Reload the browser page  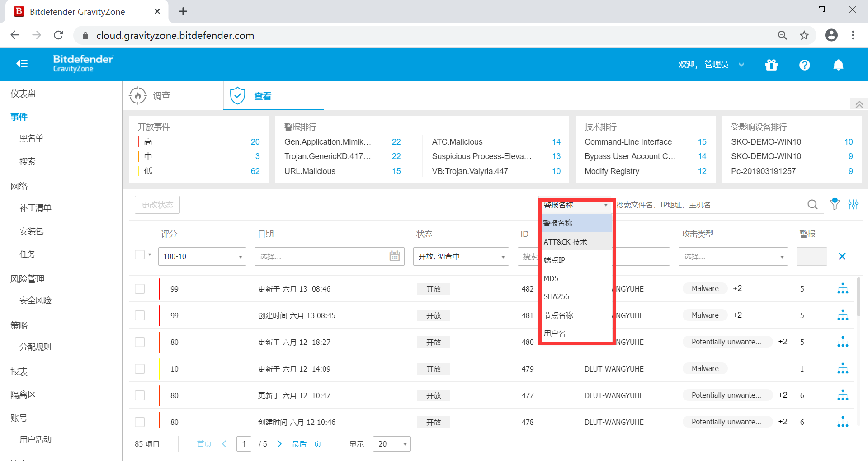coord(58,35)
